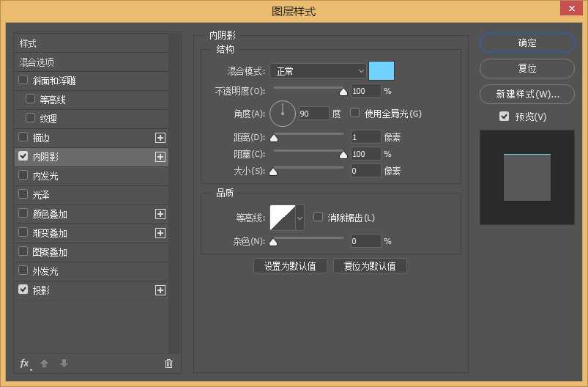The image size is (588, 387).
Task: Open the light blue shadow color swatch
Action: [x=382, y=71]
